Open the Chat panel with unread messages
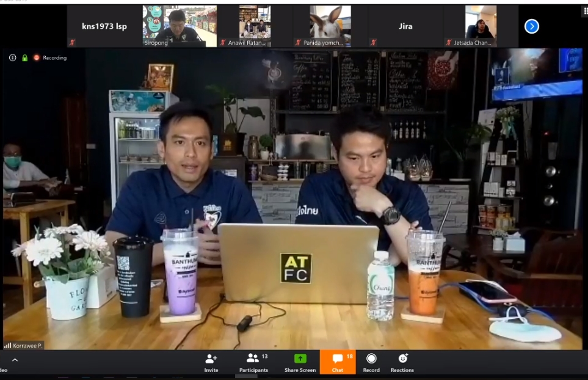Viewport: 588px width, 380px height. pos(338,359)
